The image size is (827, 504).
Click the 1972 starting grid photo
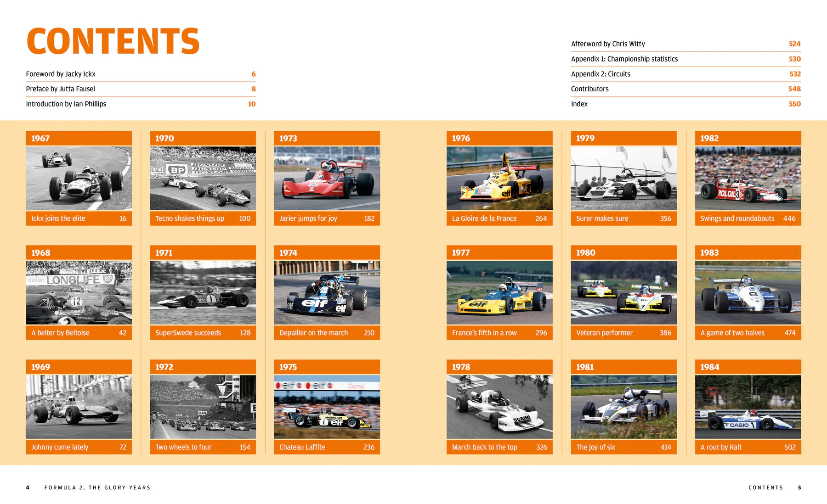pyautogui.click(x=203, y=407)
